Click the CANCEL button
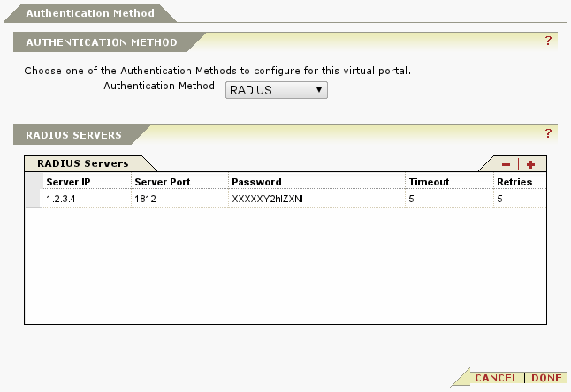571x392 pixels. [496, 378]
